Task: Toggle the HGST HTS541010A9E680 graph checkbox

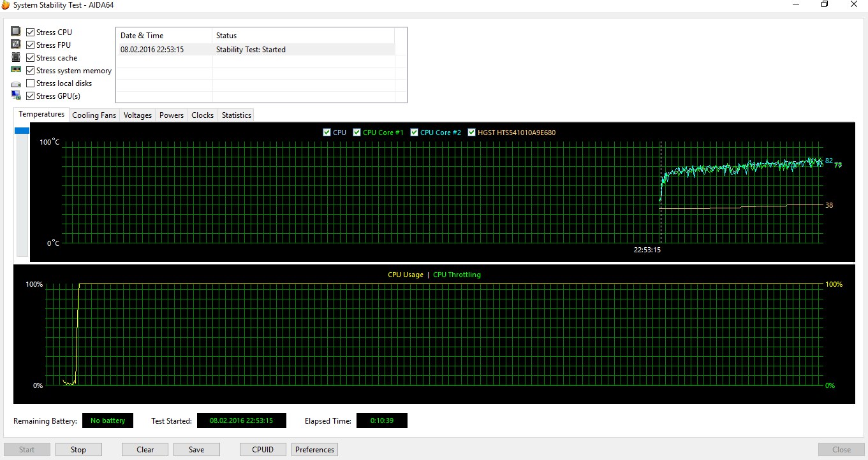Action: click(x=471, y=133)
